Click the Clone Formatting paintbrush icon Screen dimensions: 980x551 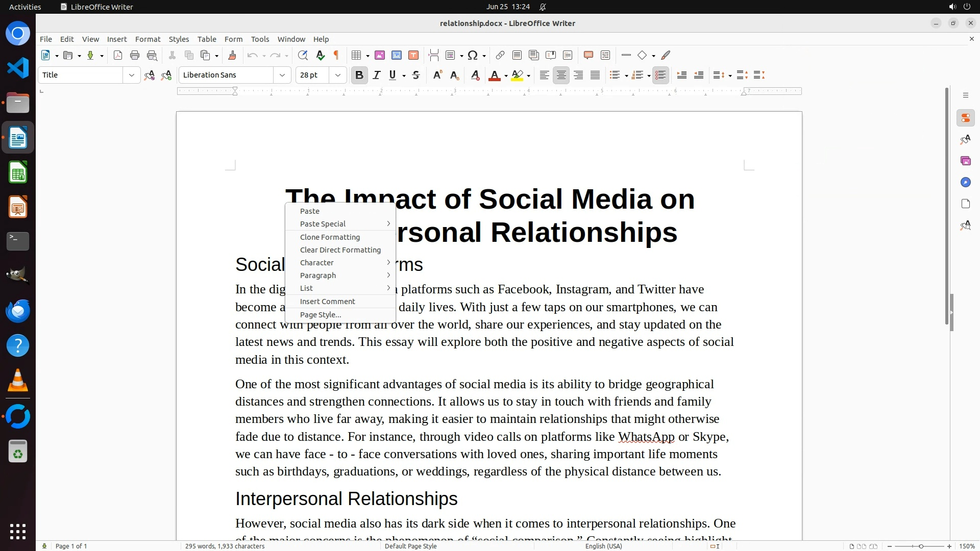pyautogui.click(x=232, y=56)
